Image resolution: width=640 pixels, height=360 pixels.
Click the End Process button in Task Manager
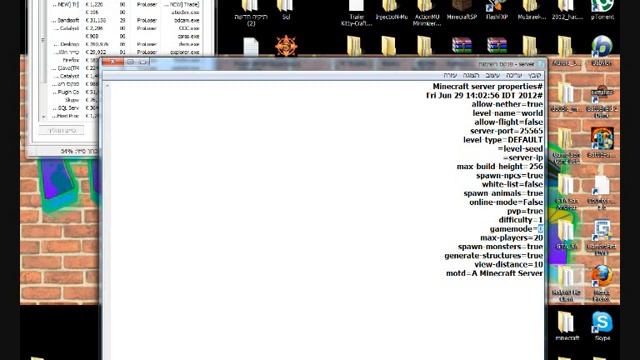(x=62, y=130)
